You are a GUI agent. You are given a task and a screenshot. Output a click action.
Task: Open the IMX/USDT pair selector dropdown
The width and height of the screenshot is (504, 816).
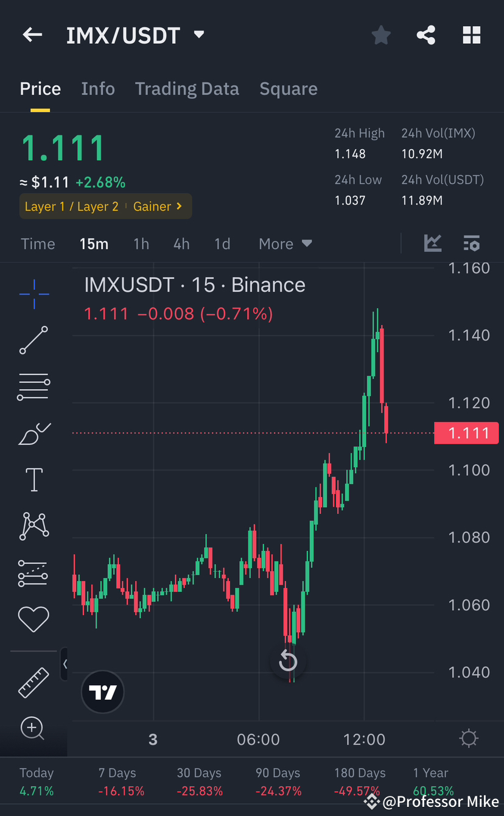tap(198, 35)
